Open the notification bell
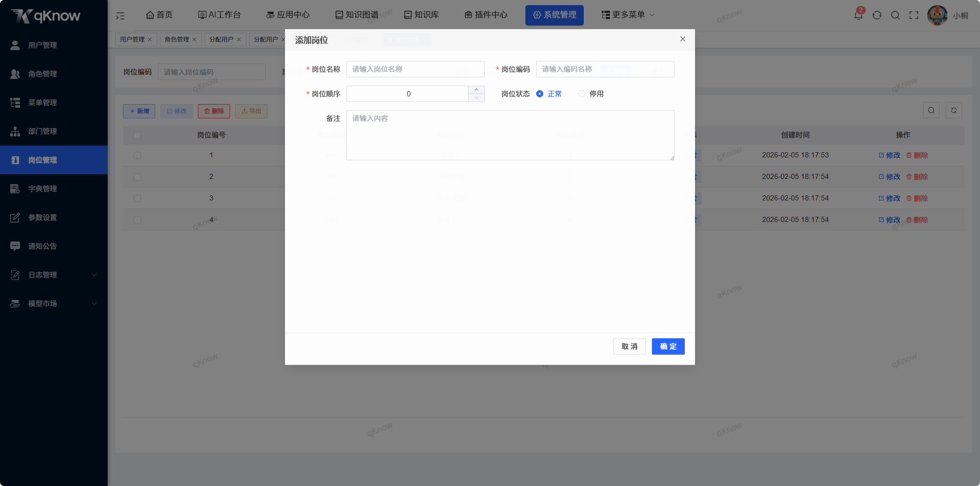The height and width of the screenshot is (486, 980). click(859, 15)
